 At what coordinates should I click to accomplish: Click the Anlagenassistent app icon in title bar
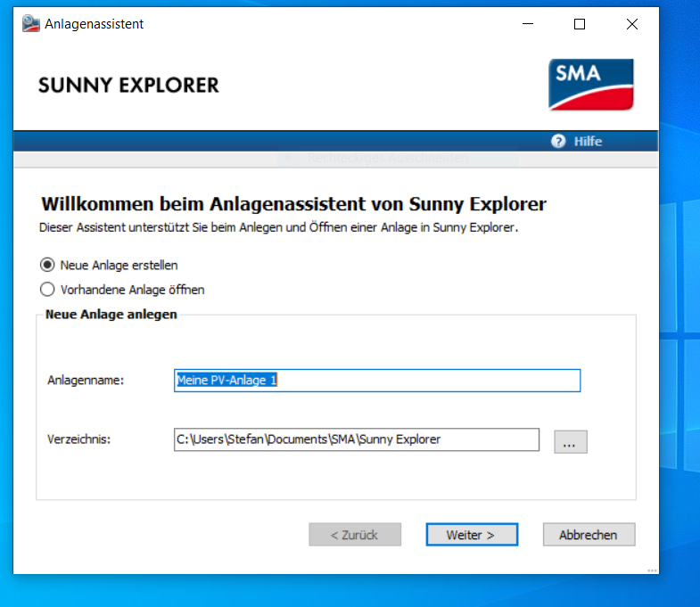[31, 24]
